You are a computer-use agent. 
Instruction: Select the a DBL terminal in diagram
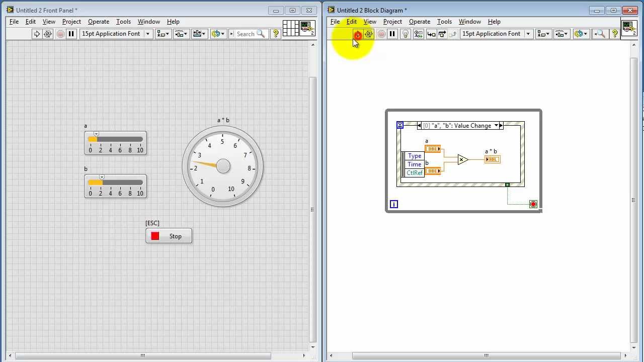pyautogui.click(x=433, y=149)
